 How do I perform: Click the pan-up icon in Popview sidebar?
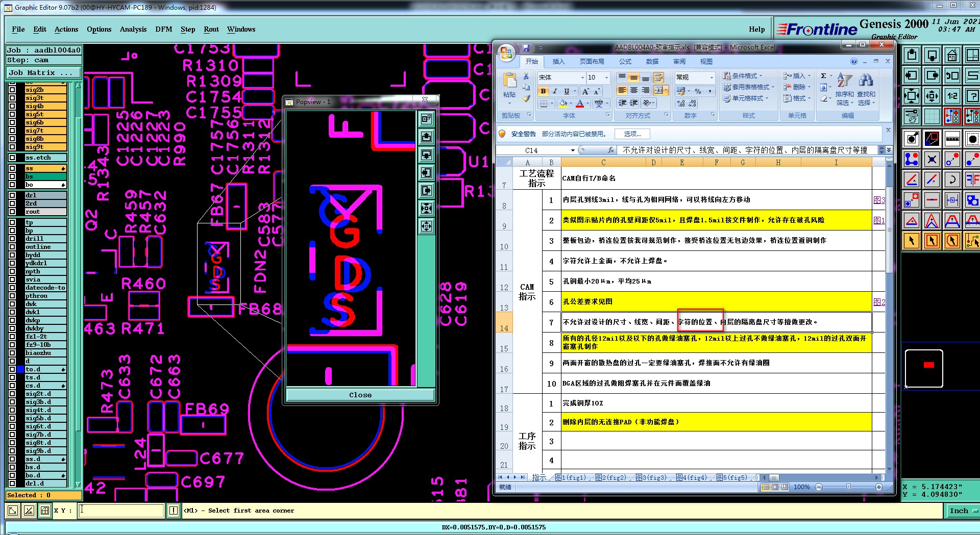tap(426, 137)
